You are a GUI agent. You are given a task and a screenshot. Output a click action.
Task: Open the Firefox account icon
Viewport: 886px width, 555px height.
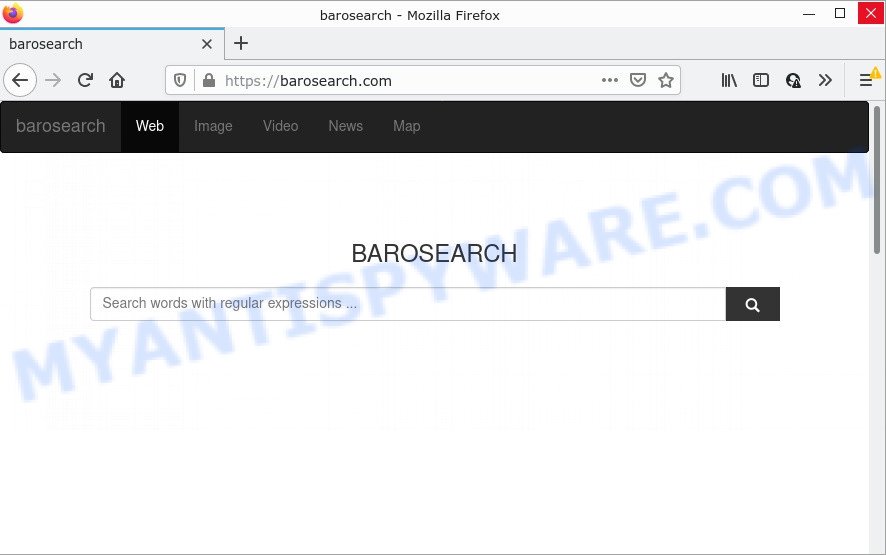tap(793, 80)
